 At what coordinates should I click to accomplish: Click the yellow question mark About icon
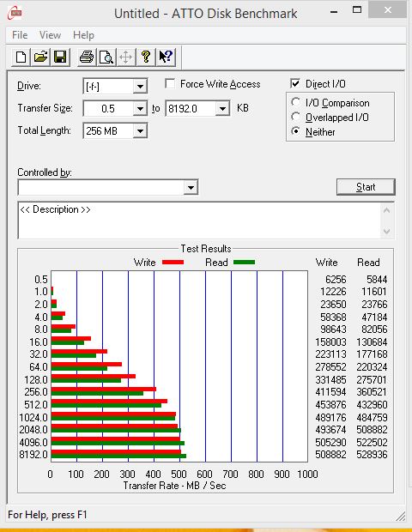pyautogui.click(x=146, y=57)
